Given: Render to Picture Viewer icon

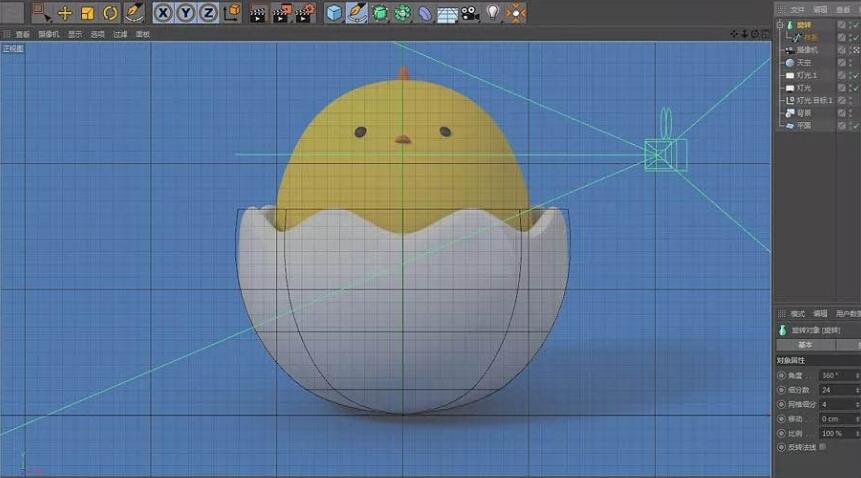Looking at the screenshot, I should click(282, 14).
